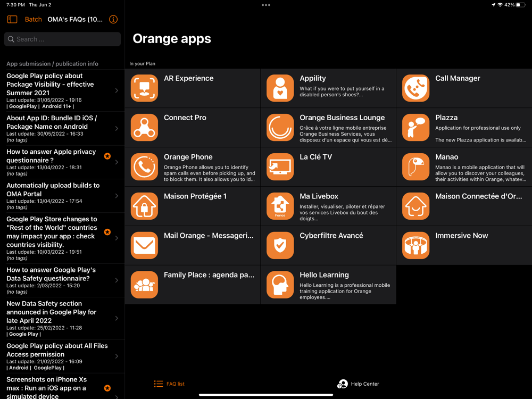This screenshot has height=399, width=532.
Task: Tap the App submission / publication info header
Action: coord(52,64)
